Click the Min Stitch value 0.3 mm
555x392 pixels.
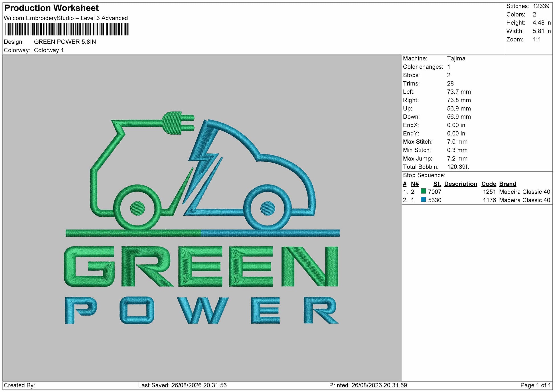(457, 150)
